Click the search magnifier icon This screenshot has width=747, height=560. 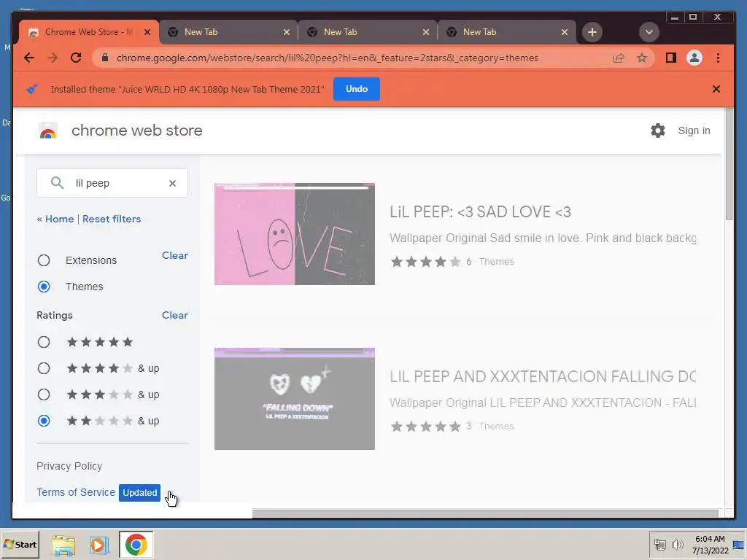(57, 183)
